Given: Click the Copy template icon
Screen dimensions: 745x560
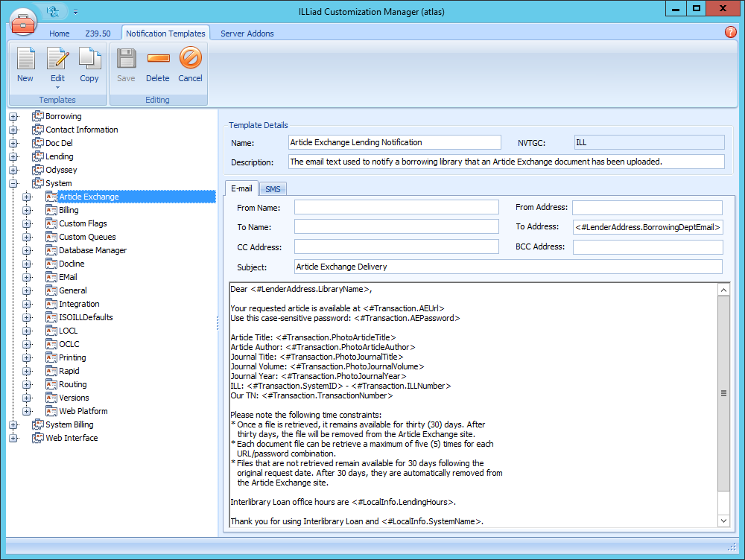Looking at the screenshot, I should (89, 60).
